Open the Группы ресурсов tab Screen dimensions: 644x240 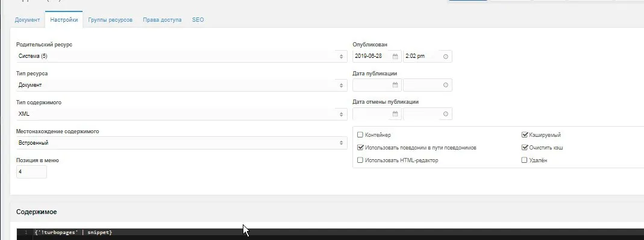coord(110,20)
